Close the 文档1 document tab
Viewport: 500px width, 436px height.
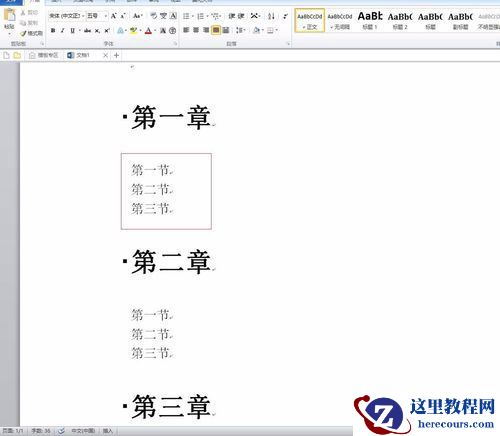click(x=105, y=55)
